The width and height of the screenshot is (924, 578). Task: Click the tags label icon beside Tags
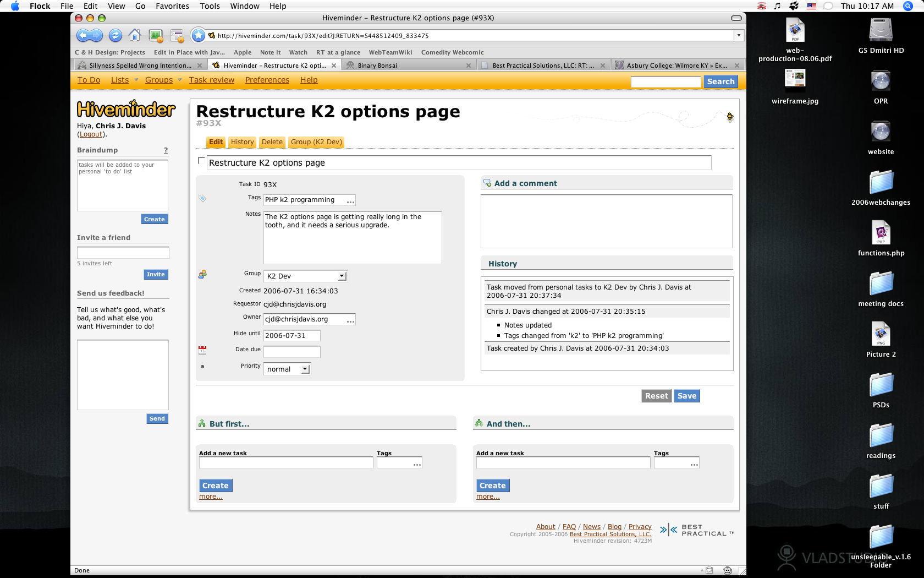tap(202, 198)
